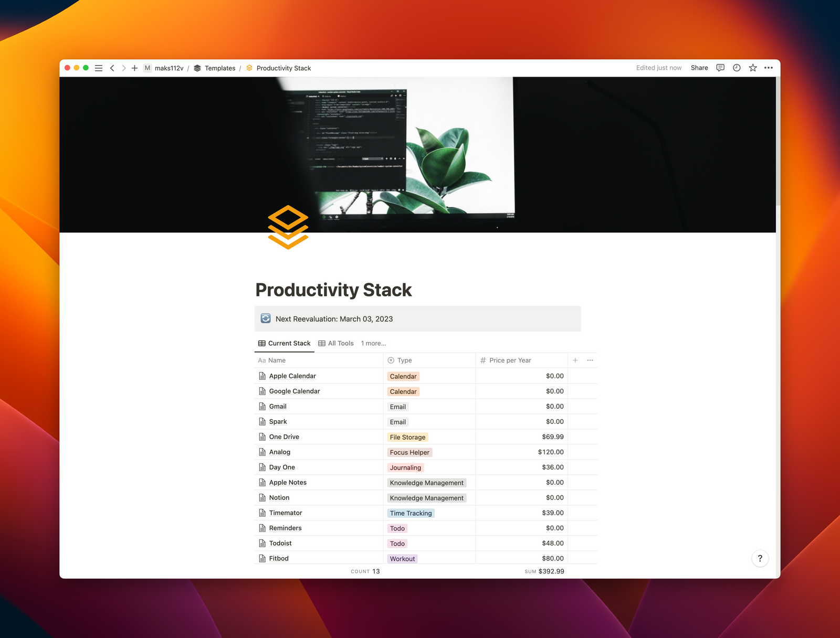Go back with the left arrow
This screenshot has height=638, width=840.
[x=112, y=68]
